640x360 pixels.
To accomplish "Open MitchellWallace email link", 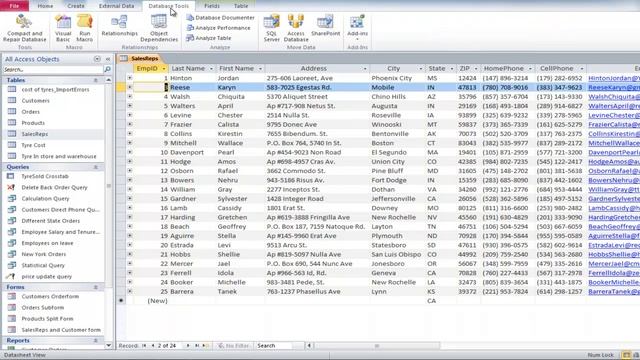I will (x=614, y=143).
